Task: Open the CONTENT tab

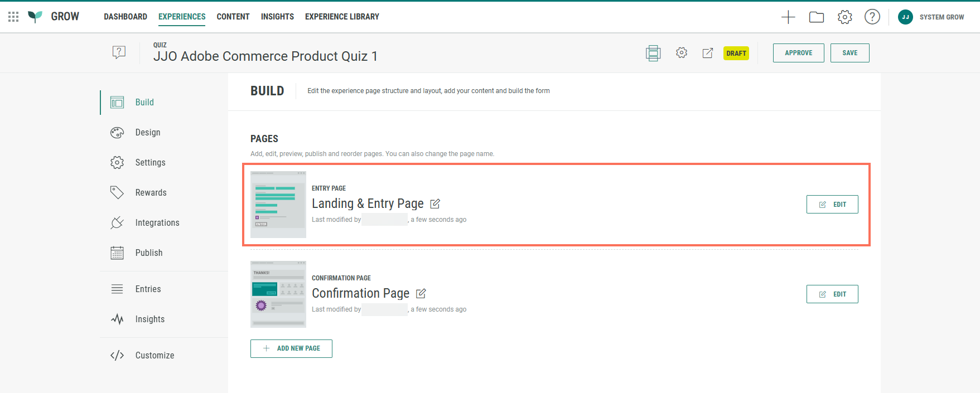Action: tap(233, 17)
